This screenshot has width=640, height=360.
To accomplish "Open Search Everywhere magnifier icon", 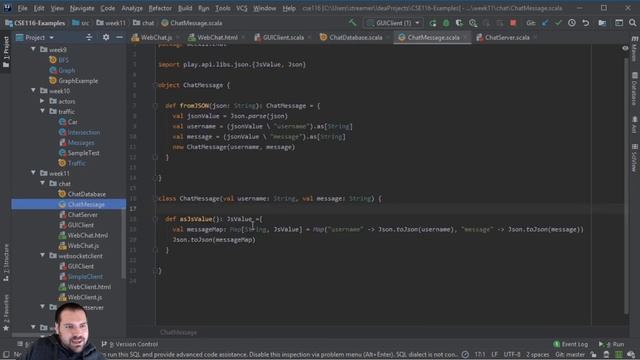I will 632,23.
